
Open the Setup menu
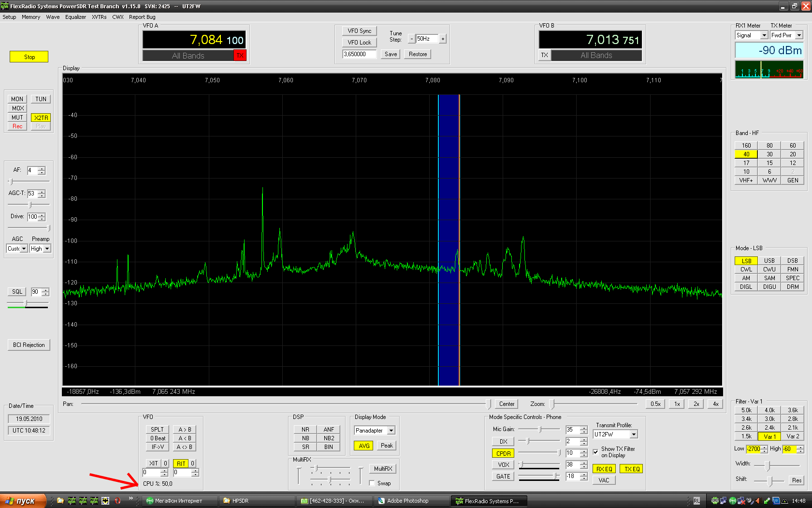9,17
